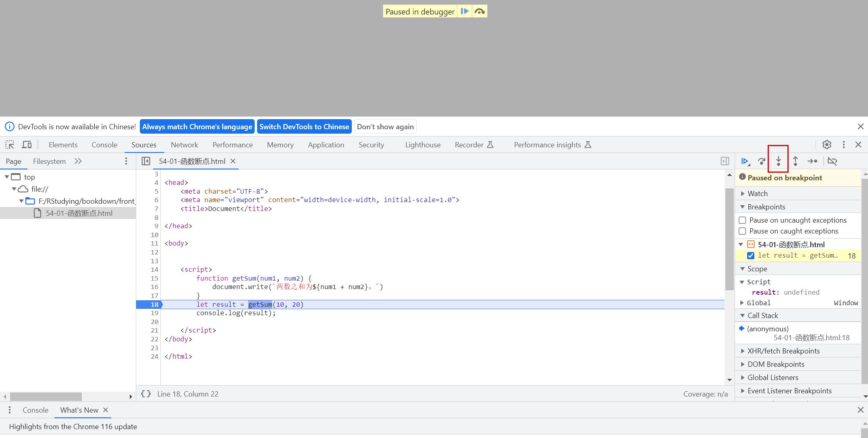This screenshot has width=868, height=438.
Task: Deactivate breakpoints icon
Action: click(833, 161)
